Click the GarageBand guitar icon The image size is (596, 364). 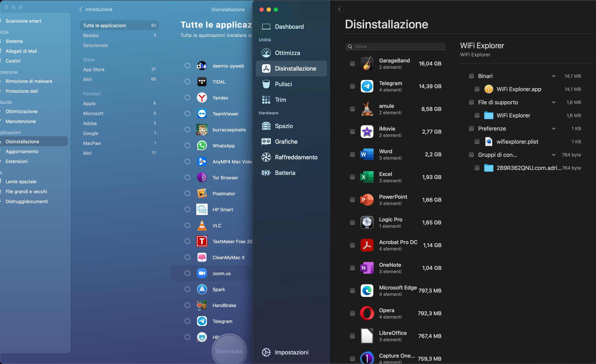click(x=367, y=63)
